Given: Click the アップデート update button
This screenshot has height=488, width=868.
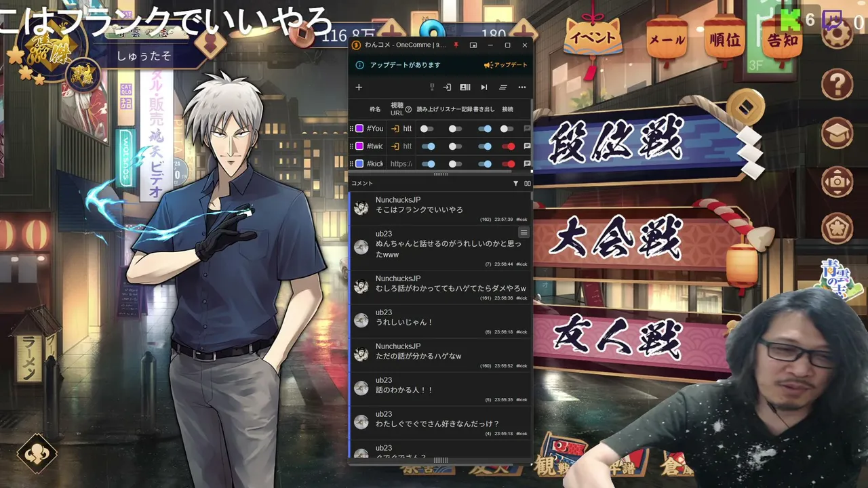Looking at the screenshot, I should point(506,65).
